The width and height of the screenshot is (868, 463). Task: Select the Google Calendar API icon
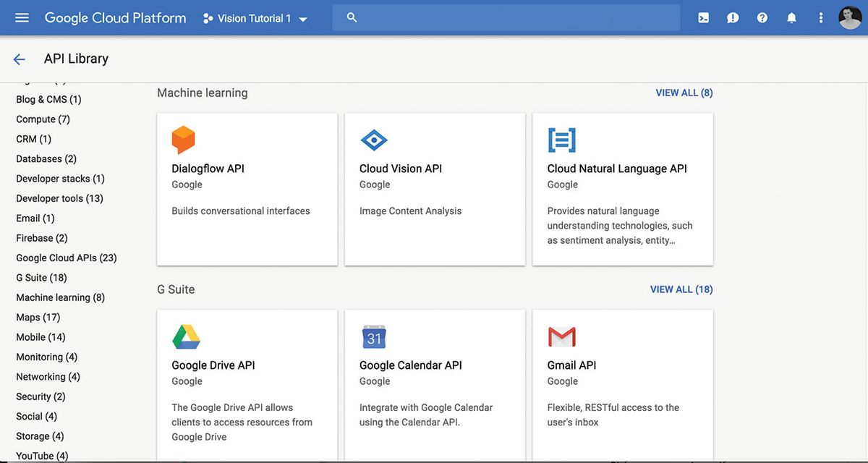pyautogui.click(x=373, y=336)
